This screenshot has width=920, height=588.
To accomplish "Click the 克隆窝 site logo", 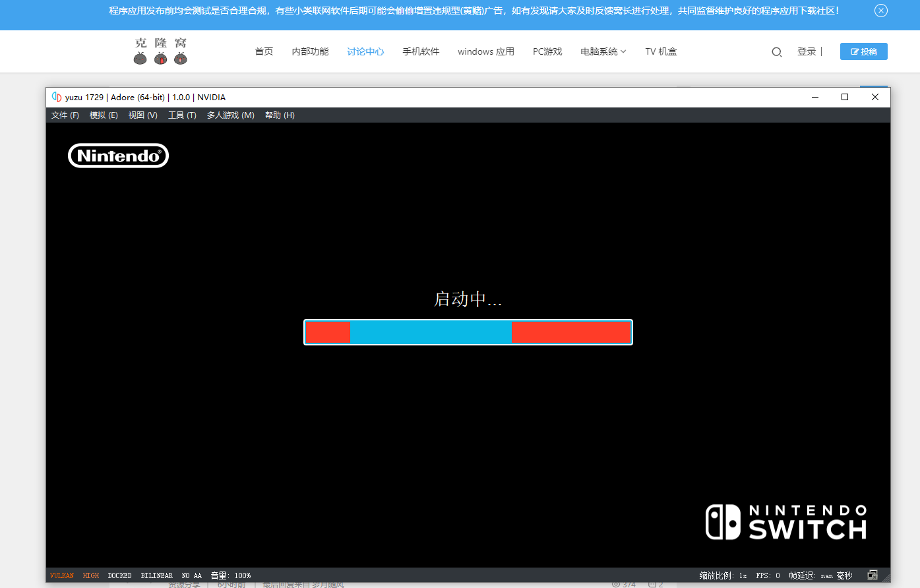I will point(160,51).
